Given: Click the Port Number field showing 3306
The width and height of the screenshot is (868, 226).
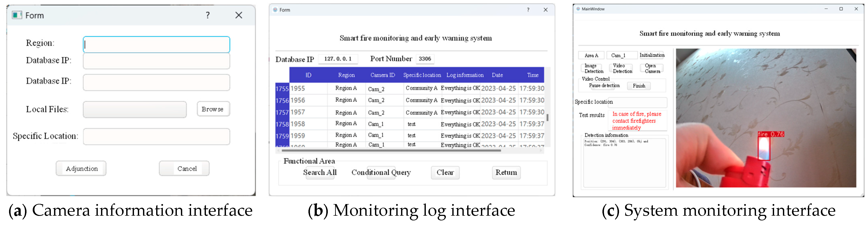Looking at the screenshot, I should [425, 59].
